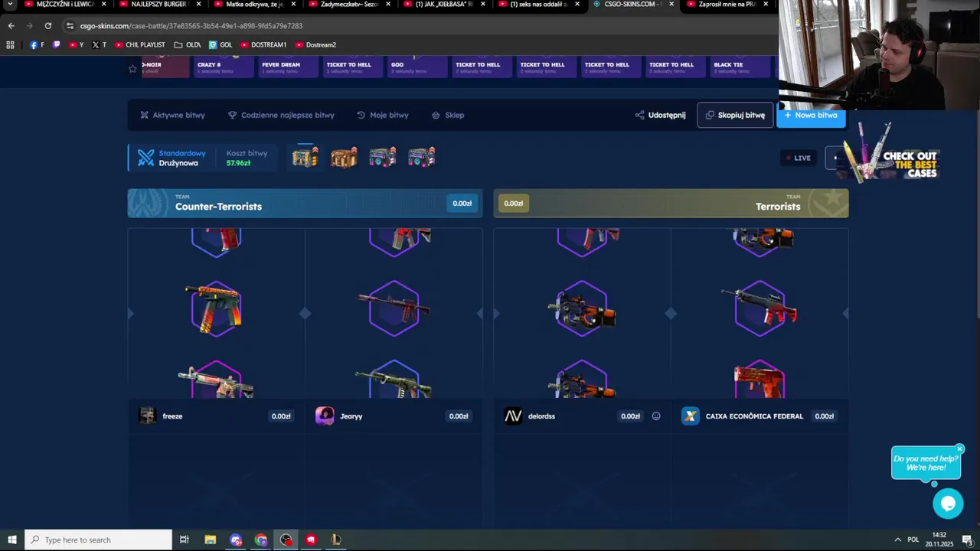Screen dimensions: 980x551
Task: Switch to 'Zadymeczkatv' browser tab
Action: point(351,5)
